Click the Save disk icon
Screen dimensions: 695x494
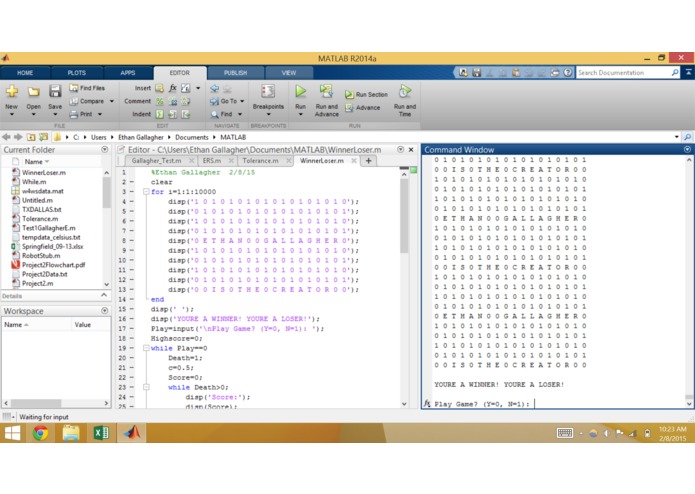click(55, 91)
